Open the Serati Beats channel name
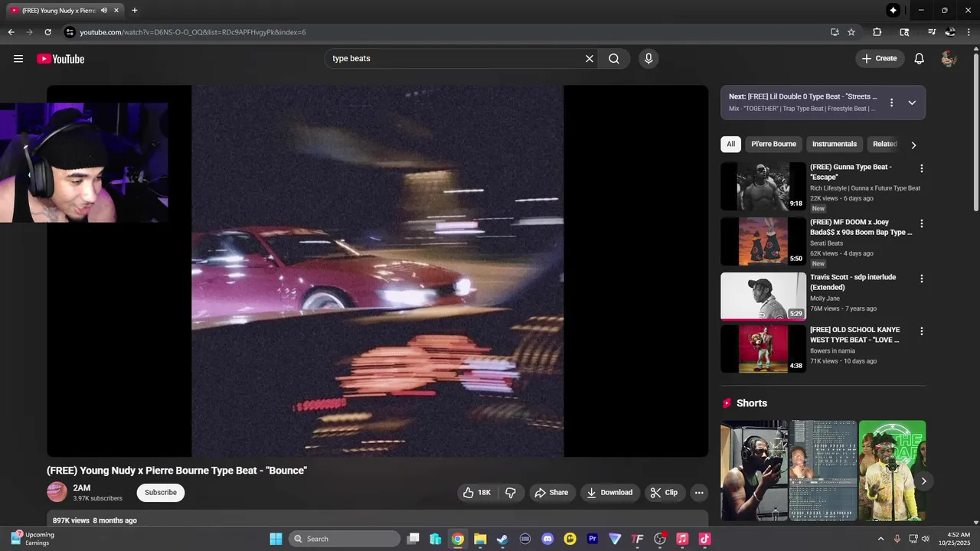The width and height of the screenshot is (980, 551). [x=827, y=243]
